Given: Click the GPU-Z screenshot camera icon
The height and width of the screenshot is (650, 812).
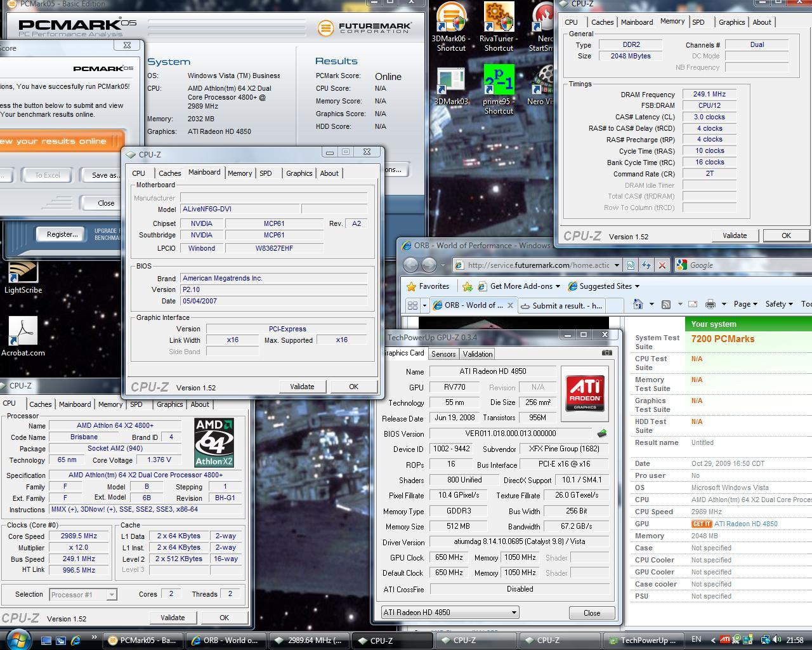Looking at the screenshot, I should tap(607, 353).
